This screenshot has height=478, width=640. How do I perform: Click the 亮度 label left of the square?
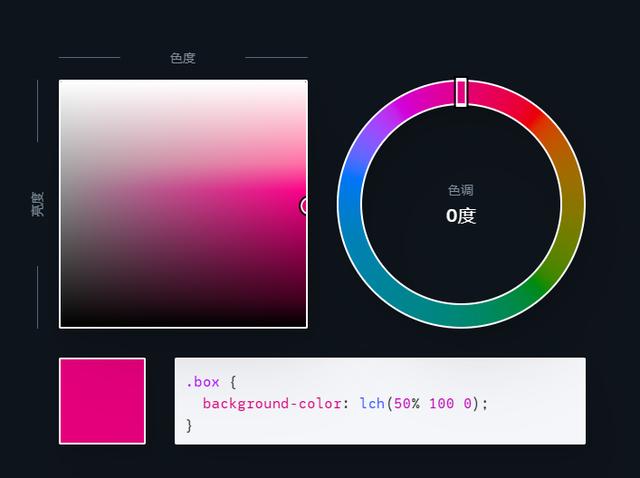click(37, 204)
